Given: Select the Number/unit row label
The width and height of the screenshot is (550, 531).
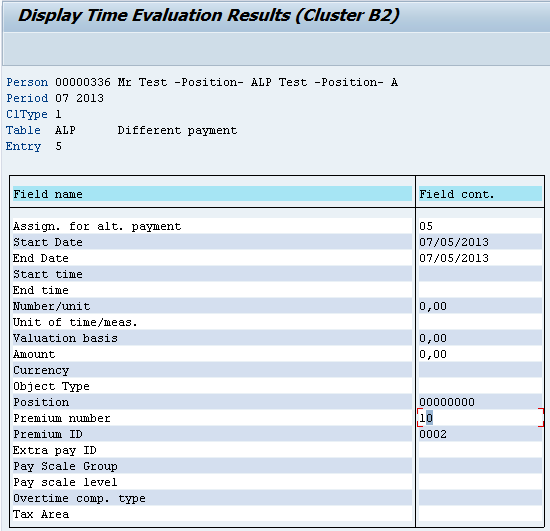Looking at the screenshot, I should 52,306.
